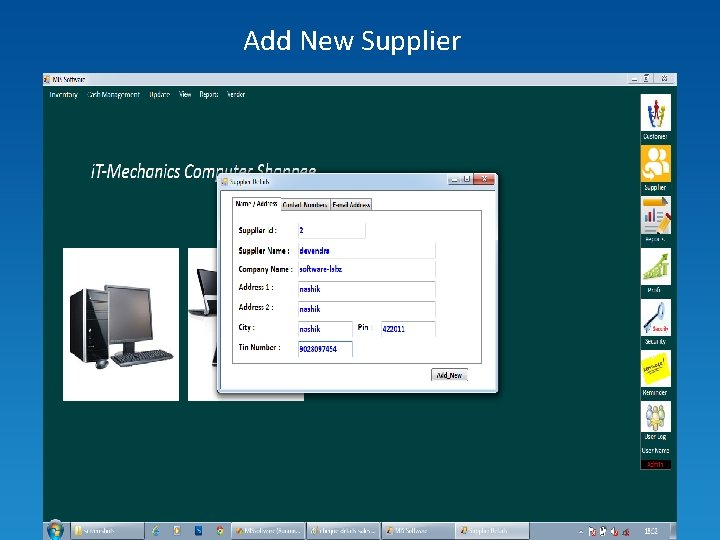Screen dimensions: 720x540
Task: Launch Chrome from the taskbar
Action: pyautogui.click(x=219, y=531)
